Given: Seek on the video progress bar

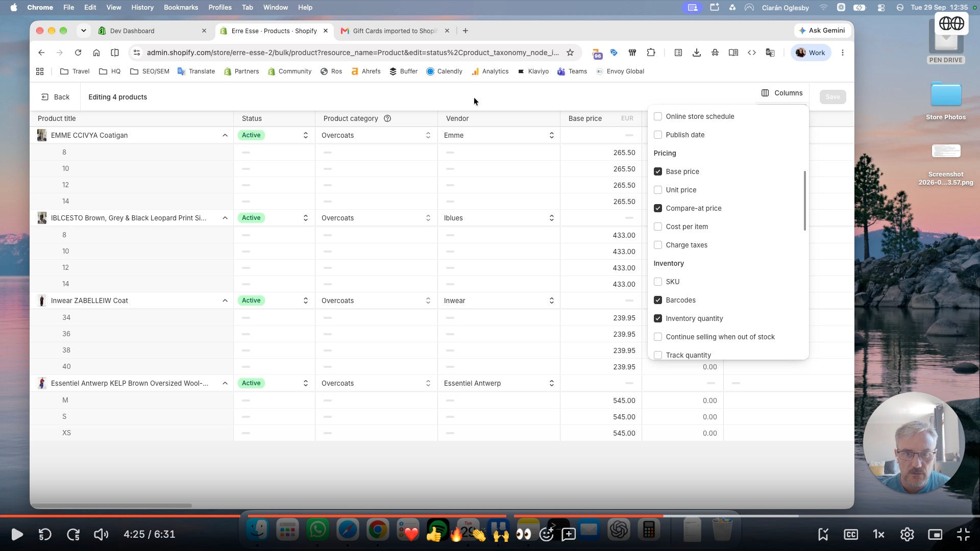Looking at the screenshot, I should point(490,516).
